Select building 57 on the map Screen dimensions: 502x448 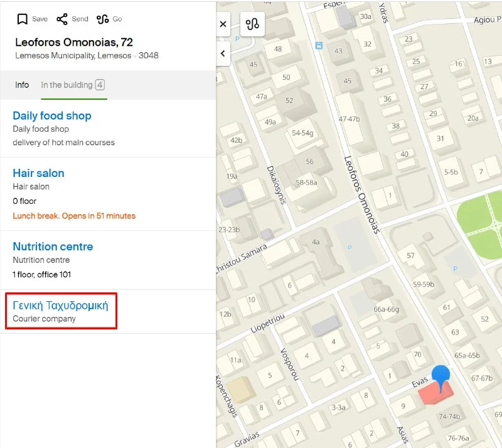(410, 255)
